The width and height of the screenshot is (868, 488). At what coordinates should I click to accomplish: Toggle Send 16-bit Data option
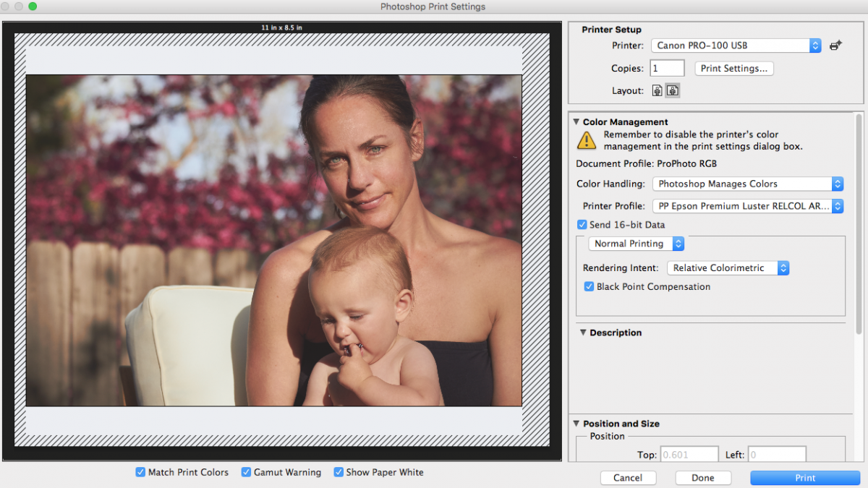click(x=582, y=225)
